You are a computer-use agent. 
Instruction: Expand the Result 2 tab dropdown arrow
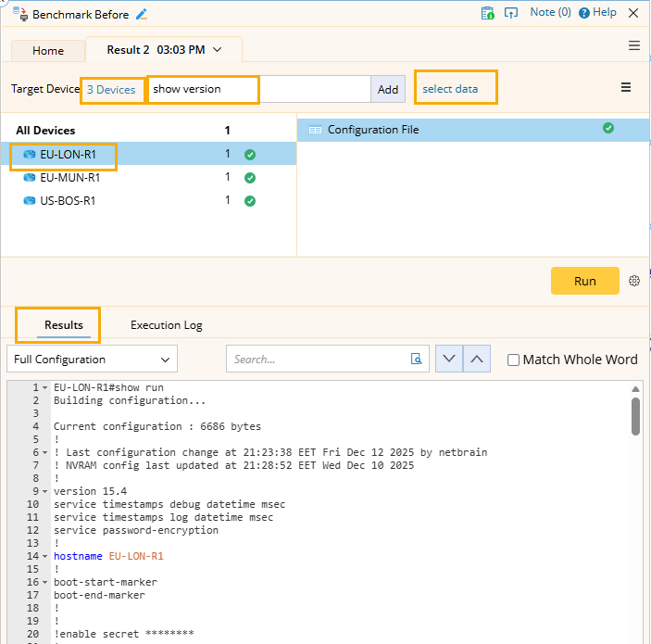(x=218, y=49)
